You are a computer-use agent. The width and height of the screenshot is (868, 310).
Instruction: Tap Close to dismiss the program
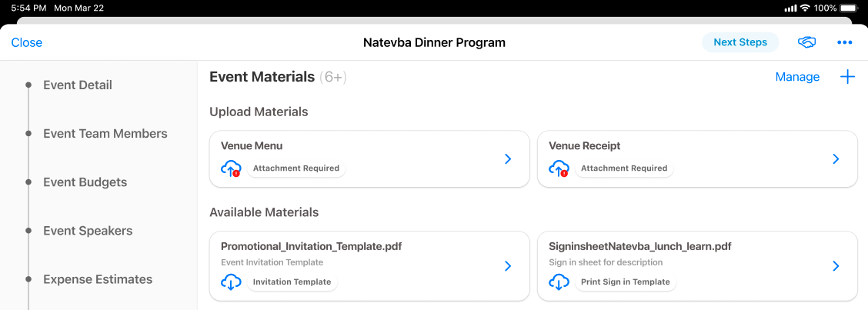(27, 42)
